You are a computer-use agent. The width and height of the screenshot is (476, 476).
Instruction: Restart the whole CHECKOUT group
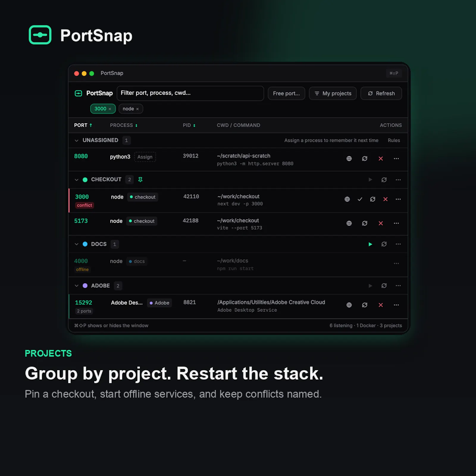click(384, 180)
